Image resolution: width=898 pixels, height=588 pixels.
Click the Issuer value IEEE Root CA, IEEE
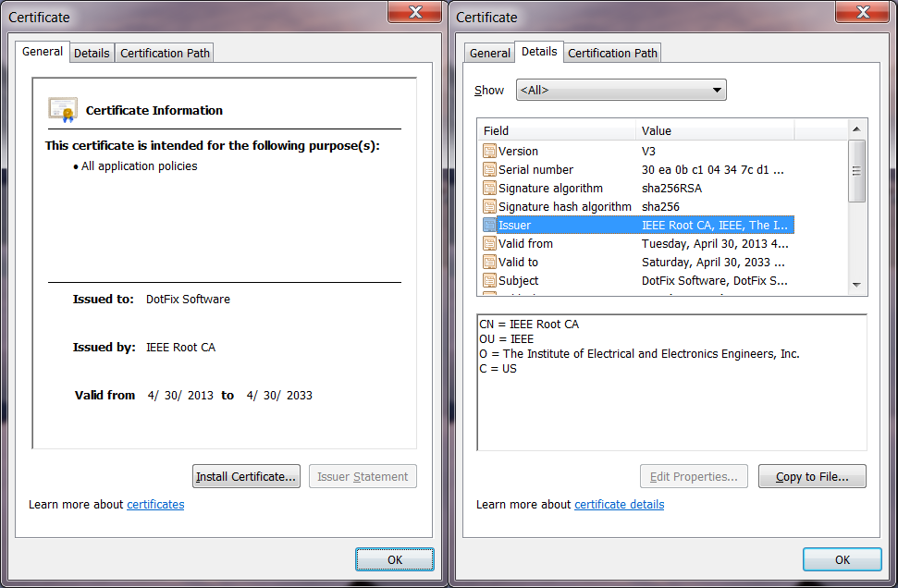click(x=714, y=225)
